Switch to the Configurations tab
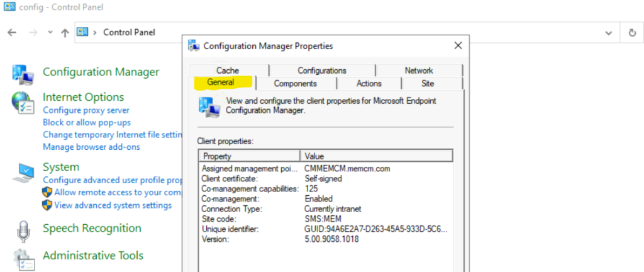The image size is (644, 272). pos(322,71)
